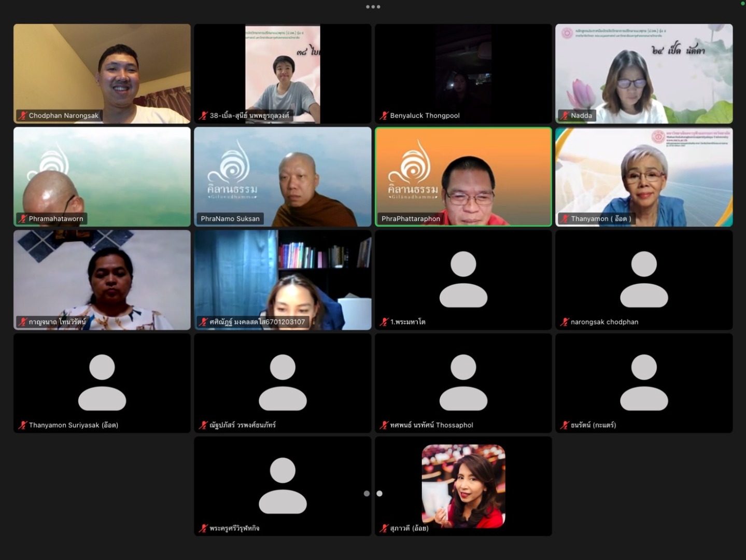Go to the first gallery page dot
This screenshot has height=560, width=746.
click(x=367, y=494)
